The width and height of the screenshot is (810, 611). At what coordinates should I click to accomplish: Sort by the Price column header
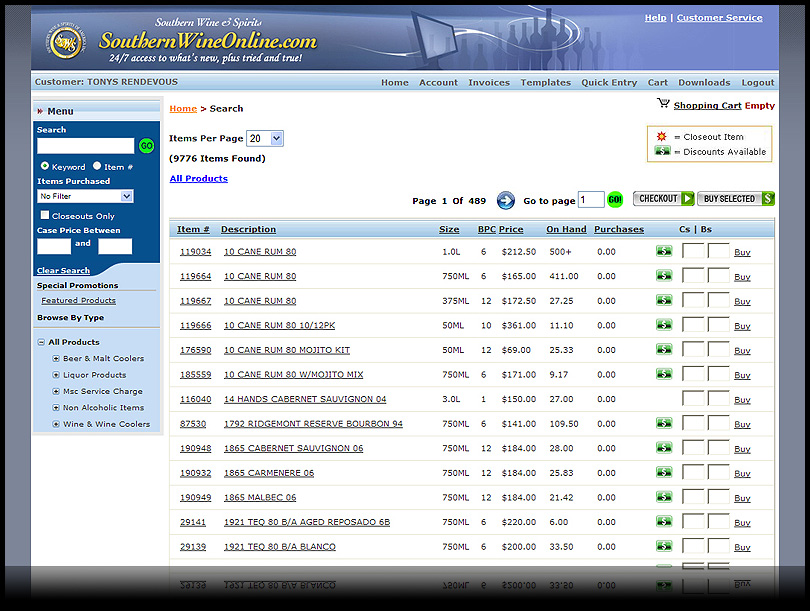pos(511,229)
